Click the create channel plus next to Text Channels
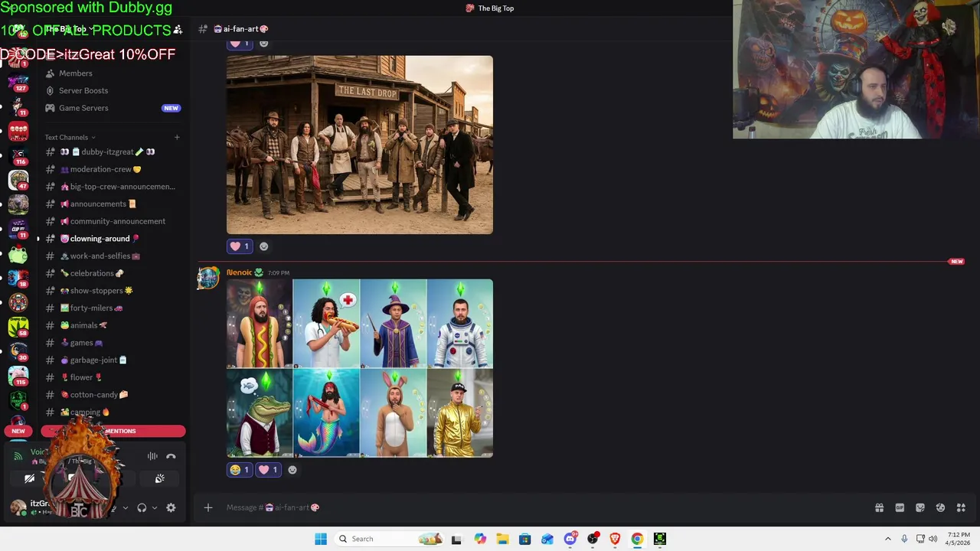The image size is (980, 551). point(177,137)
